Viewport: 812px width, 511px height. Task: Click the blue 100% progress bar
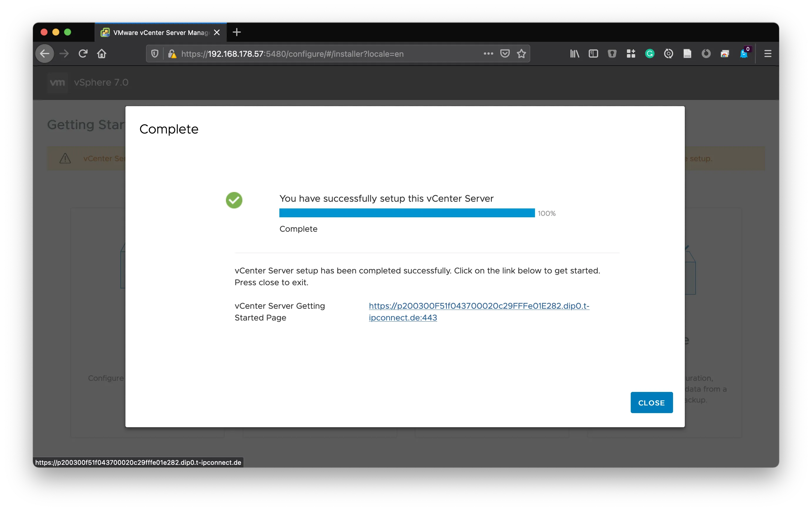pyautogui.click(x=407, y=213)
